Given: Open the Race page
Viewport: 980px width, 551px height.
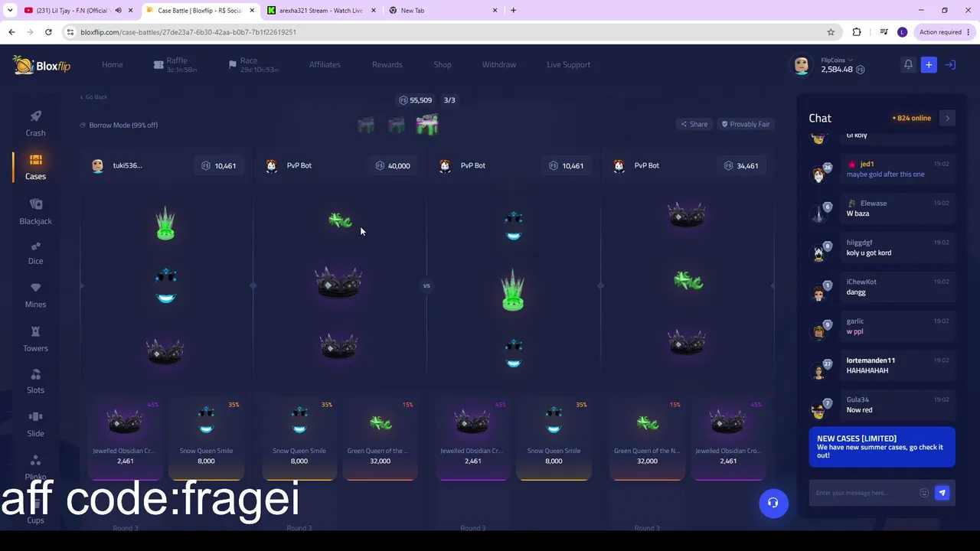Looking at the screenshot, I should point(253,65).
